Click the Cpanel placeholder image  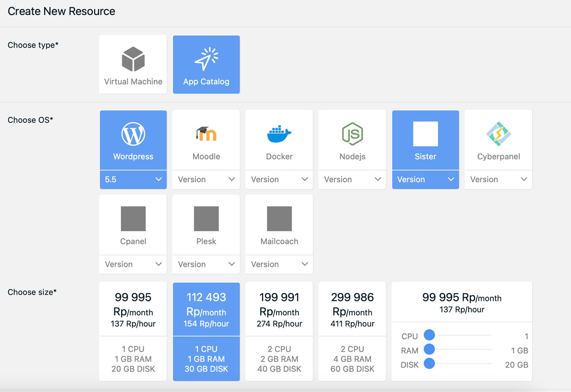click(133, 219)
